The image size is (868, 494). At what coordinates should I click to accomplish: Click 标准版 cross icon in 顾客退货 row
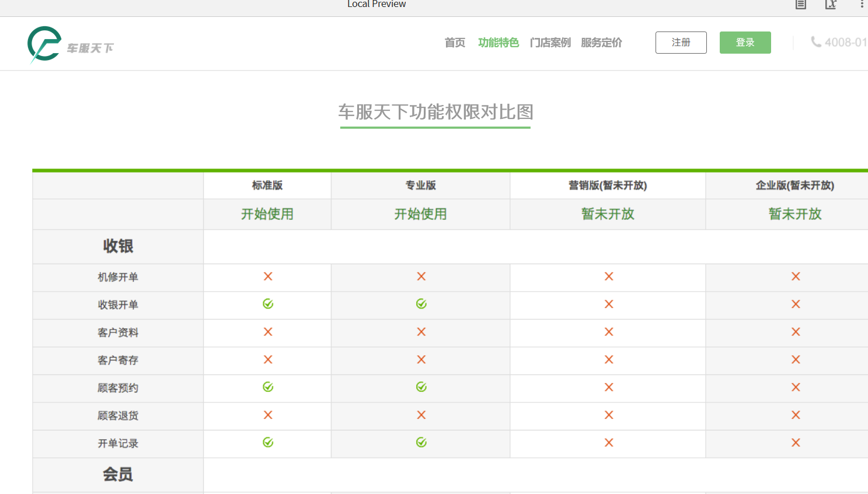[268, 415]
